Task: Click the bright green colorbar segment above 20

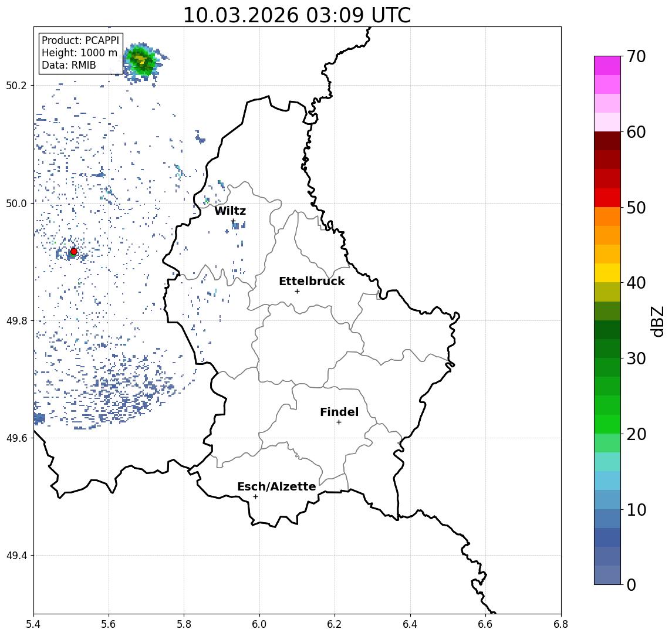Action: (x=607, y=424)
